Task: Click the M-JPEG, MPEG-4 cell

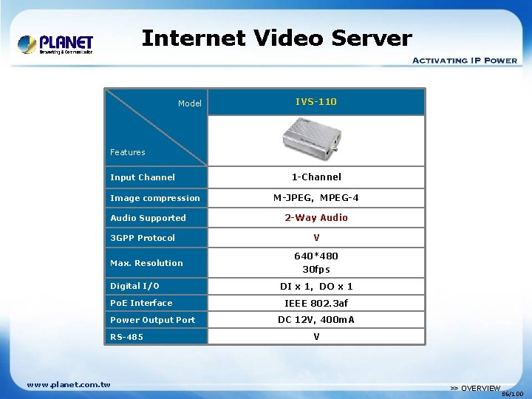Action: (316, 197)
